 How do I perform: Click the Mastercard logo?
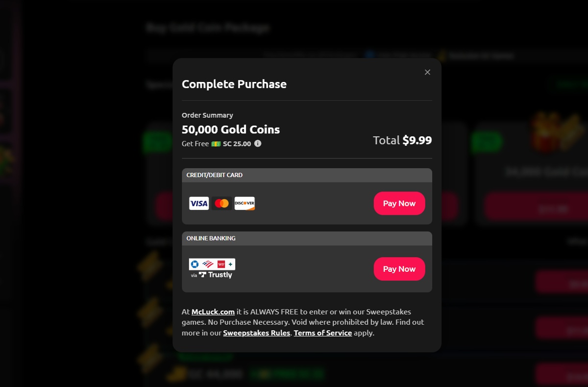click(221, 204)
